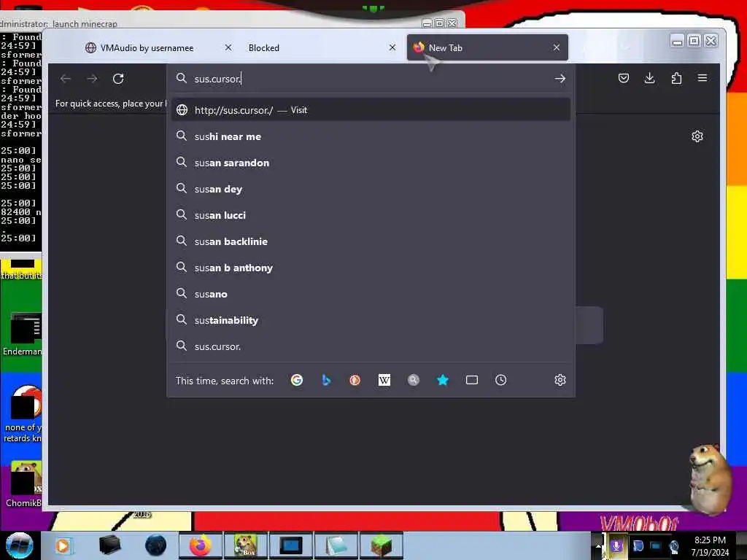Open the notepad taskbar icon
747x560 pixels.
coord(336,545)
